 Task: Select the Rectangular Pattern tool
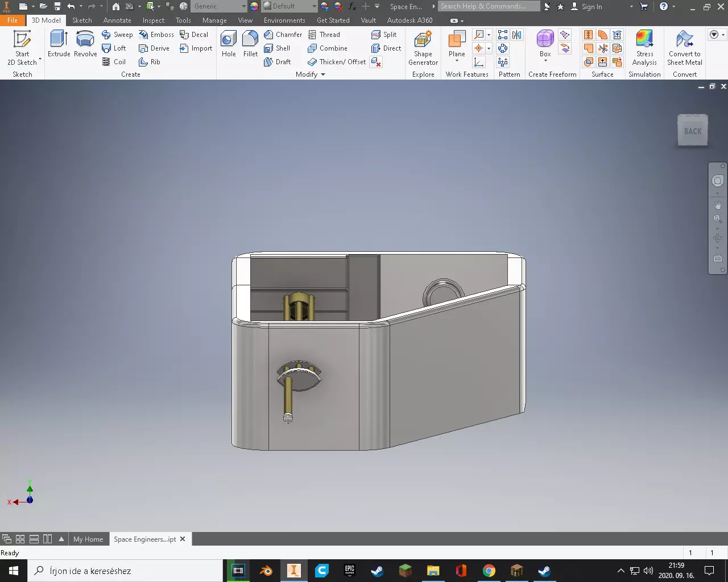(503, 35)
